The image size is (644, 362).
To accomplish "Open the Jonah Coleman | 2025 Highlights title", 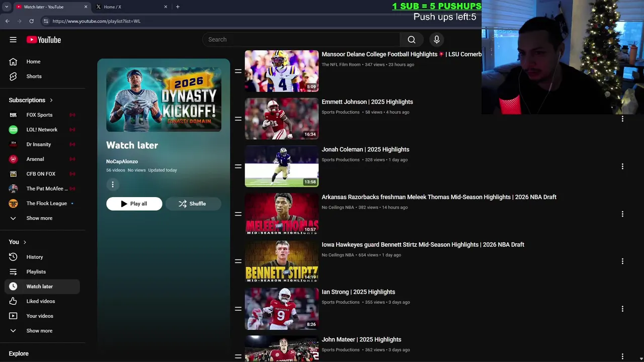I will tap(365, 149).
